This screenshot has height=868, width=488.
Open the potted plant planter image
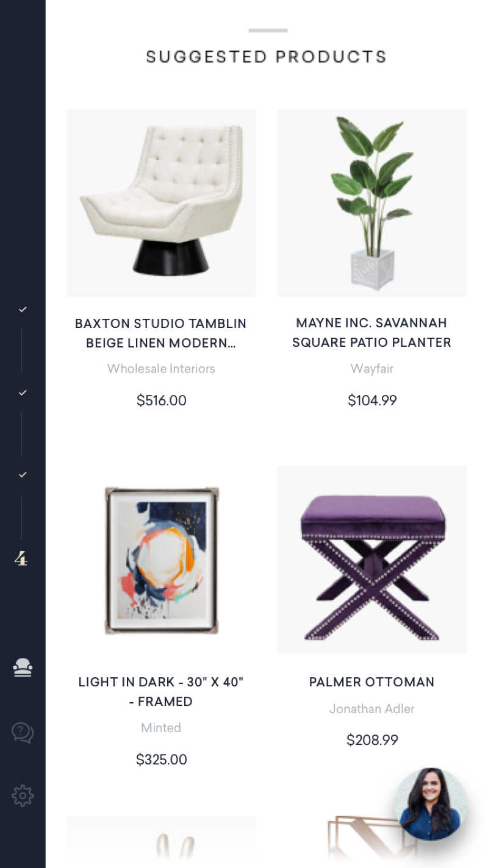(371, 202)
